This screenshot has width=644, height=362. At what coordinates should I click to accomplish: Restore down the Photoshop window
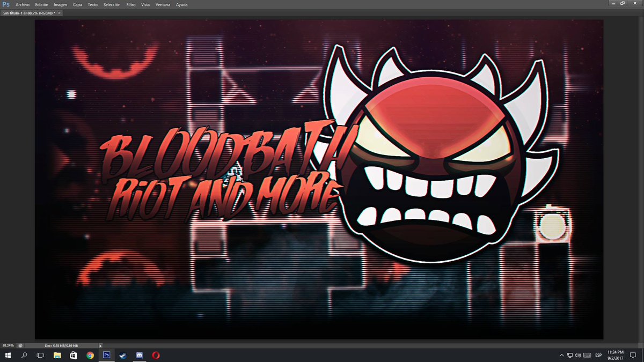tap(623, 3)
